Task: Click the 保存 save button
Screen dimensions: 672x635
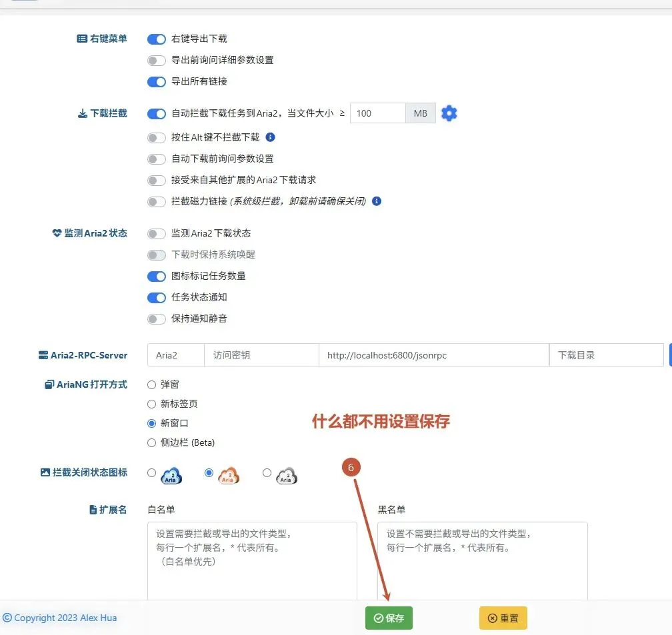Action: click(389, 618)
